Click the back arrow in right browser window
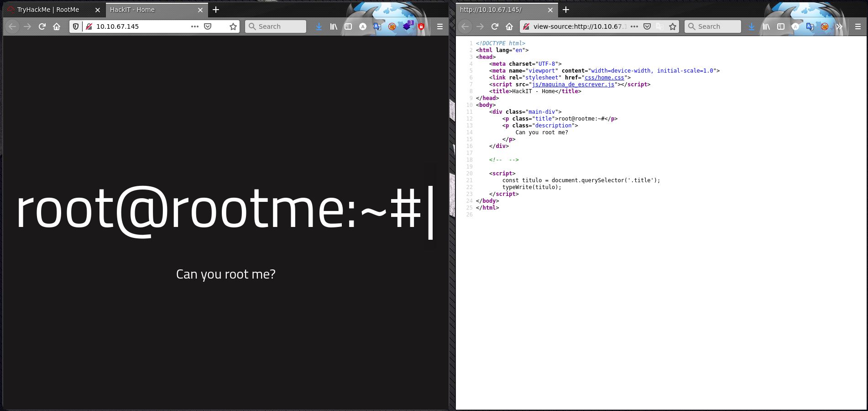Screen dimensions: 868x411 pos(465,26)
